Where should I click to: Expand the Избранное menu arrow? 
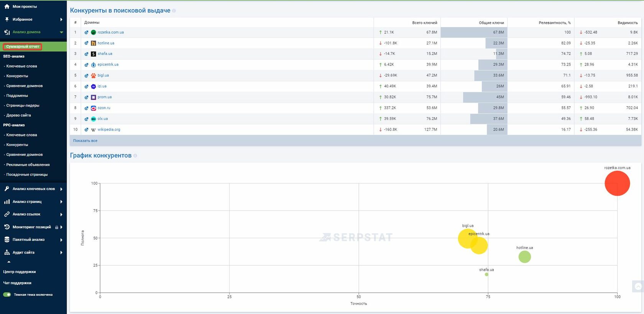pos(61,20)
